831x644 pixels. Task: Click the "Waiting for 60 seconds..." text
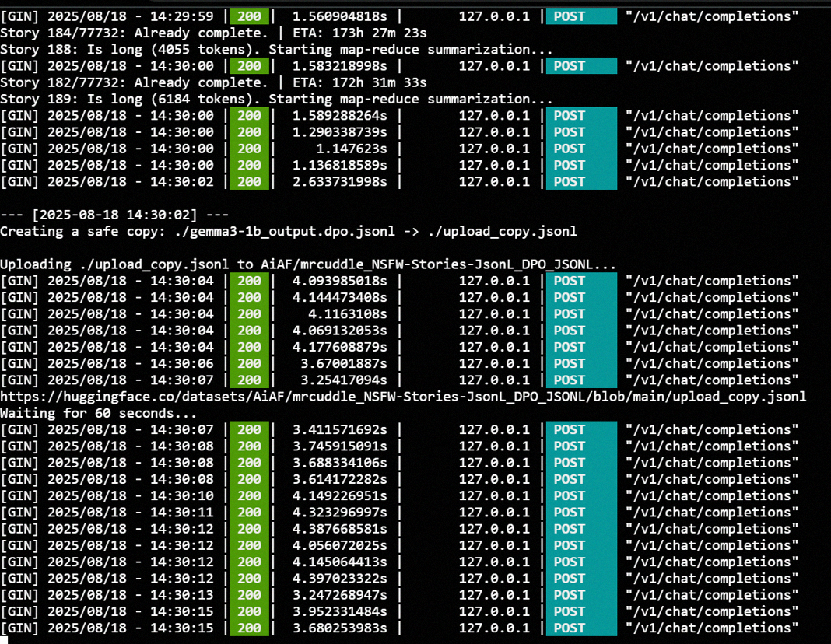(99, 413)
